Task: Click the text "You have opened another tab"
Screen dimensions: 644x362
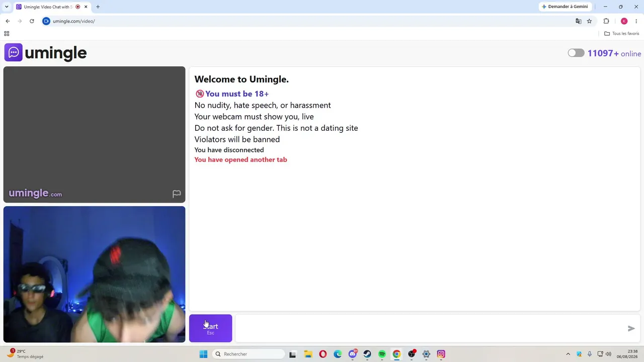Action: pos(240,160)
